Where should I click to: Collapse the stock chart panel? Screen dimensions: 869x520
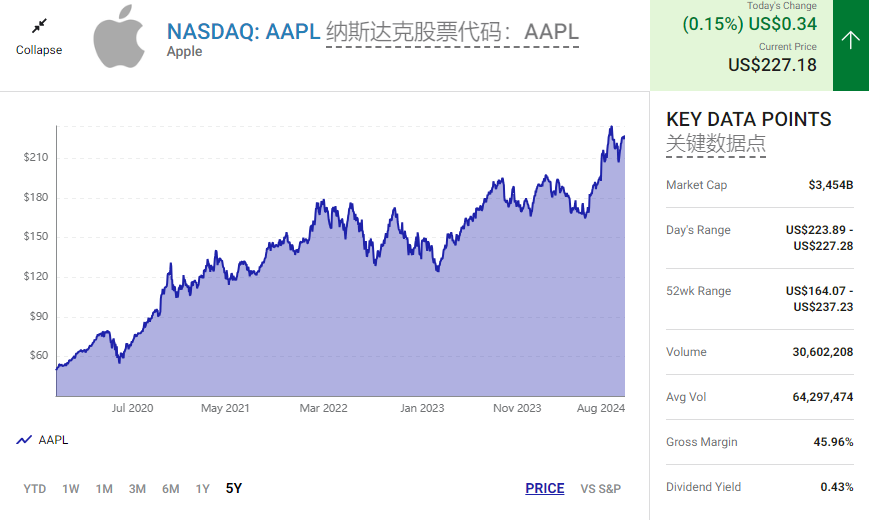pyautogui.click(x=39, y=50)
